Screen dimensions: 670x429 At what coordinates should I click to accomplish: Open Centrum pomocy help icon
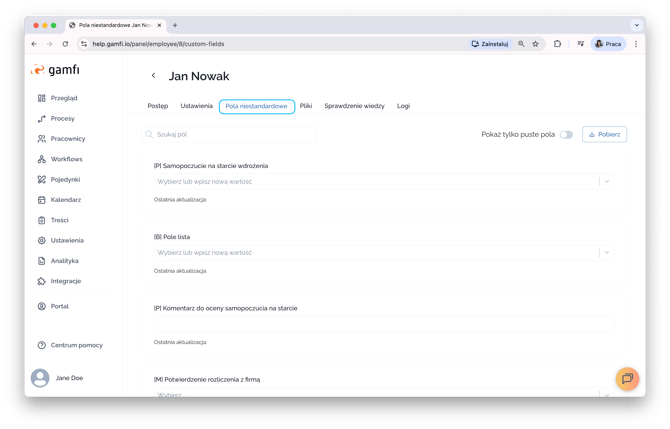coord(41,345)
